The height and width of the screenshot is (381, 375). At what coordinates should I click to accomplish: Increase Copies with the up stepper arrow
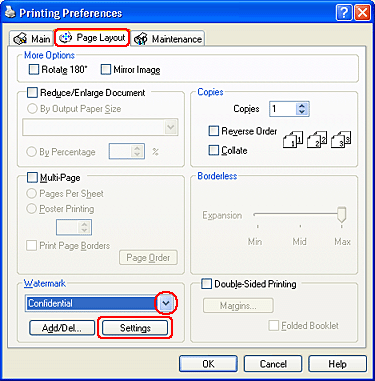pyautogui.click(x=302, y=106)
